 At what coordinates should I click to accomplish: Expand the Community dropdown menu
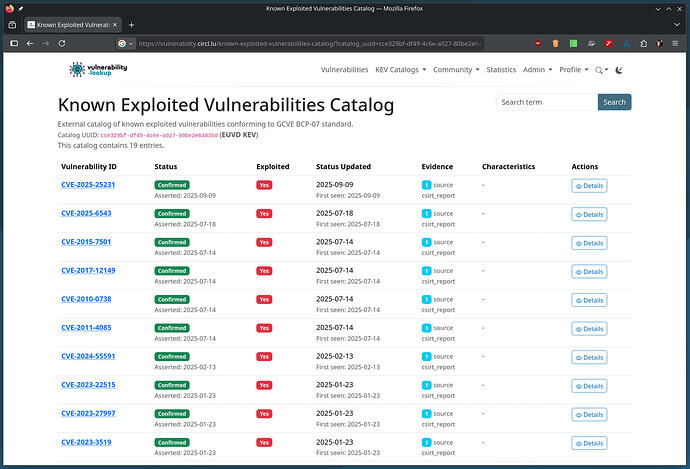click(456, 70)
